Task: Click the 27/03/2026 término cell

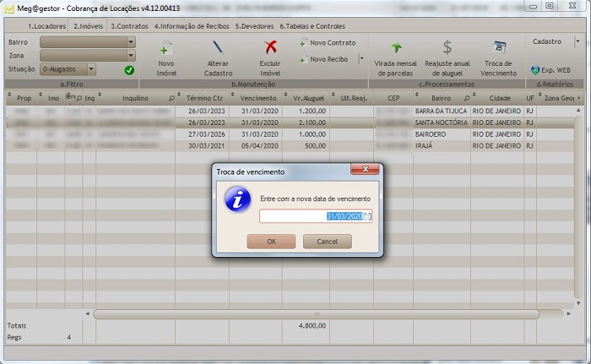Action: tap(207, 134)
